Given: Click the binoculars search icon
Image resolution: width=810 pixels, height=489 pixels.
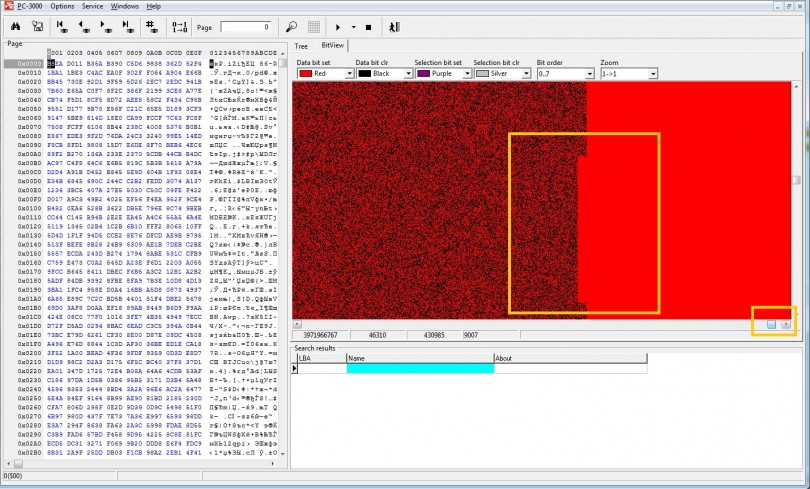Looking at the screenshot, I should 15,27.
